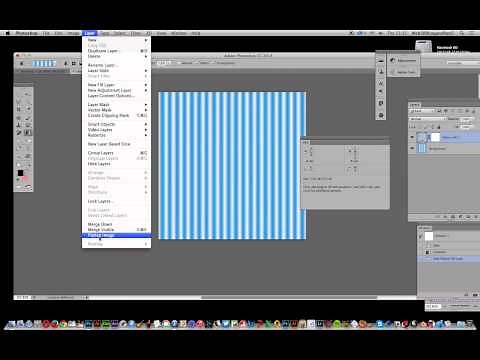Expand the New Adjustment Layer submenu
The image size is (480, 360).
pos(116,90)
